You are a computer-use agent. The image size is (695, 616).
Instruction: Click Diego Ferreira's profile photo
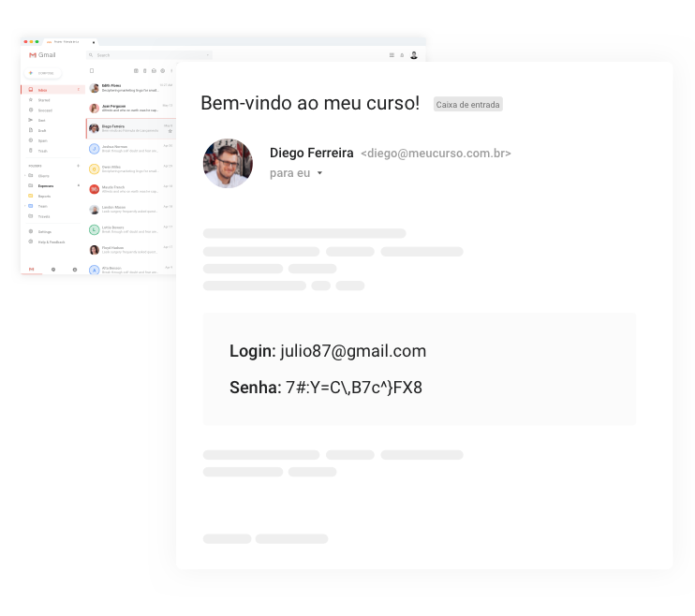(x=228, y=163)
